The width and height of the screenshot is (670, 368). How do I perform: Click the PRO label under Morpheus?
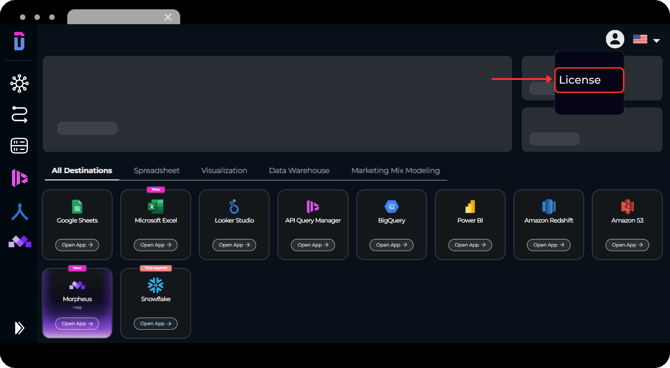pos(77,308)
